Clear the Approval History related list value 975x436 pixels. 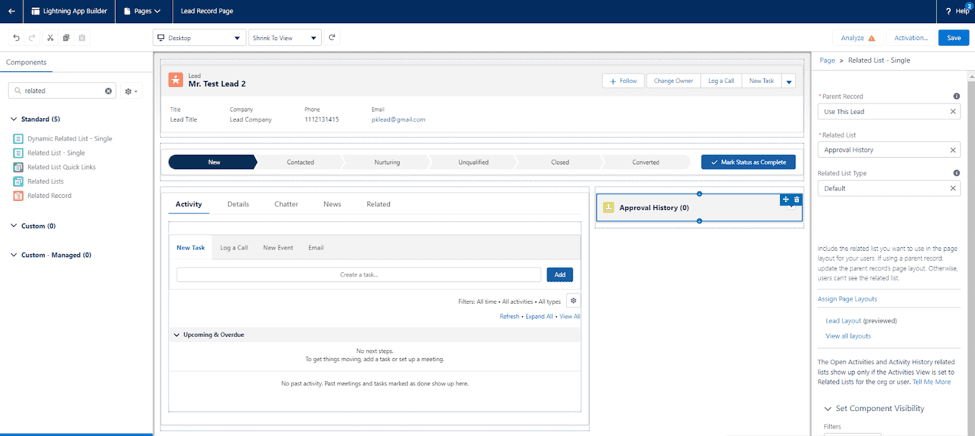click(x=953, y=150)
